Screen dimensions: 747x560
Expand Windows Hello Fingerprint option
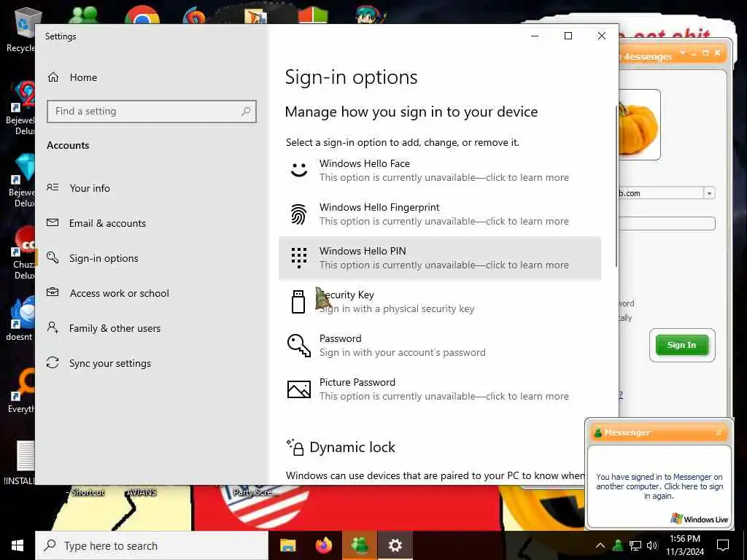(x=440, y=214)
